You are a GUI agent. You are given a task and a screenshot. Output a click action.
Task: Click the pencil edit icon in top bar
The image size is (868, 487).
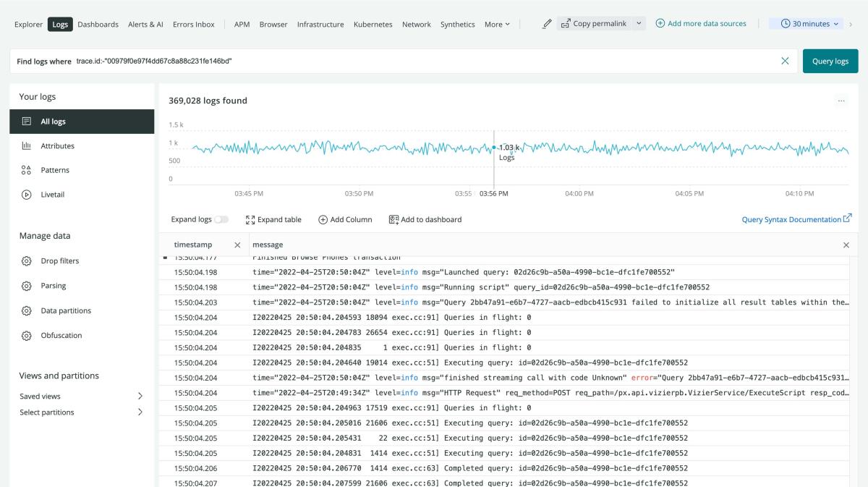[x=547, y=24]
